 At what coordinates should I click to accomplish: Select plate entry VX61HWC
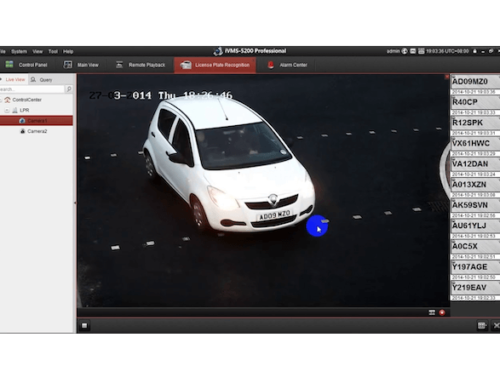coord(475,143)
